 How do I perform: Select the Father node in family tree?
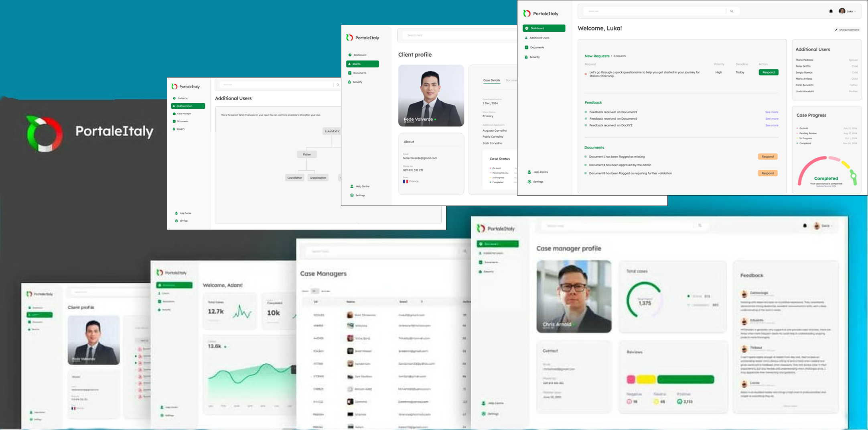pos(307,154)
